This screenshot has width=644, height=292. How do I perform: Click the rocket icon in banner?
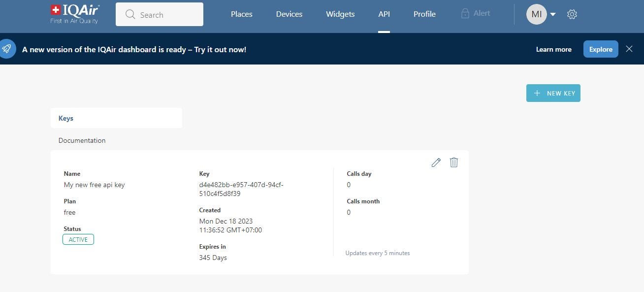tap(6, 49)
